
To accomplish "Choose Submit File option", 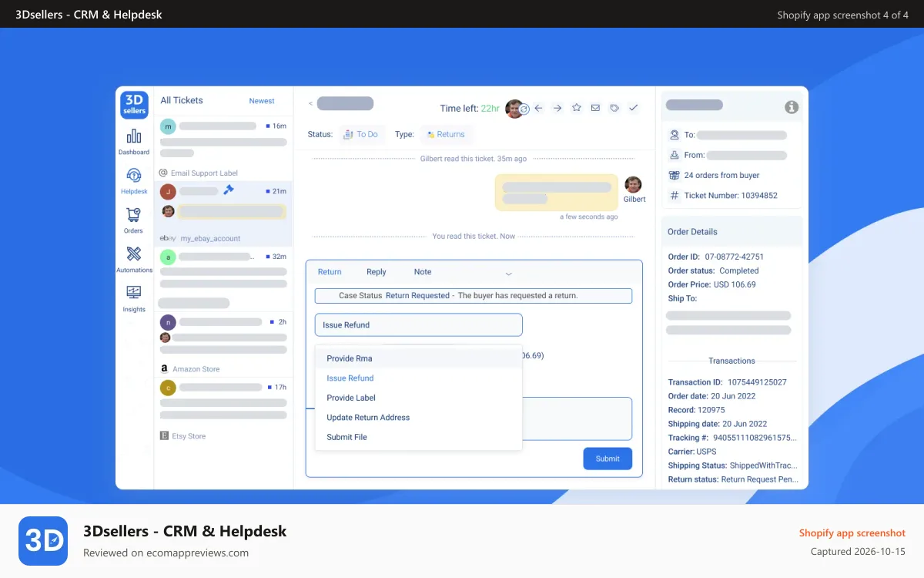I will click(x=419, y=437).
